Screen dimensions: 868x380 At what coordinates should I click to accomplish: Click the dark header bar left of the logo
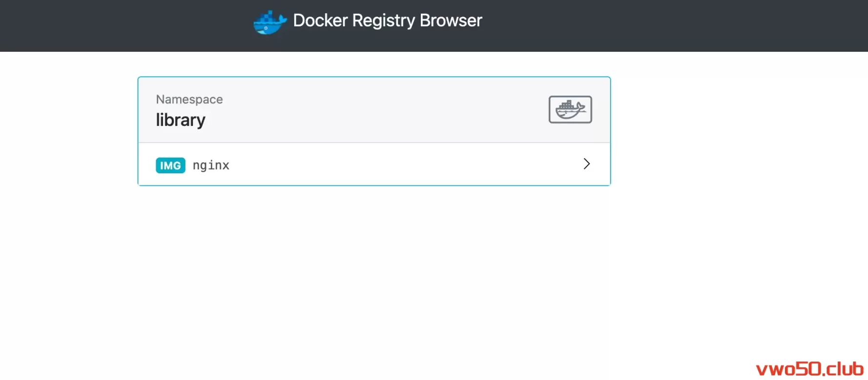(x=122, y=25)
